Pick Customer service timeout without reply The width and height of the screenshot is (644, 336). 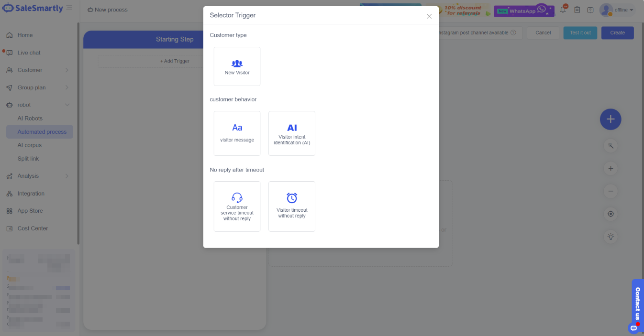[x=237, y=206]
